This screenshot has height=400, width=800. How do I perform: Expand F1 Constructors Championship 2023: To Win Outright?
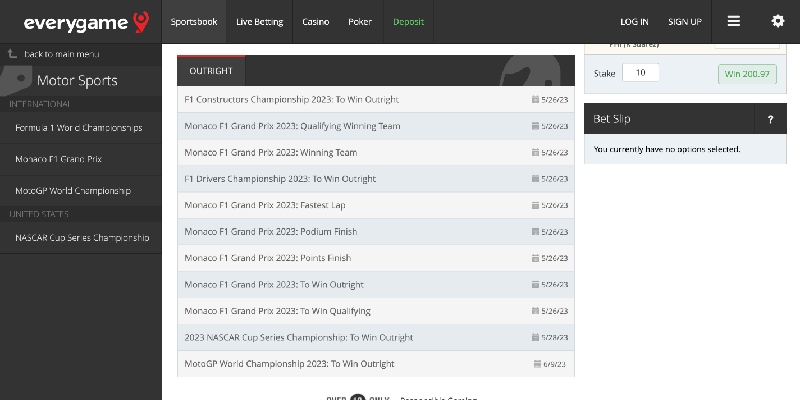coord(376,99)
